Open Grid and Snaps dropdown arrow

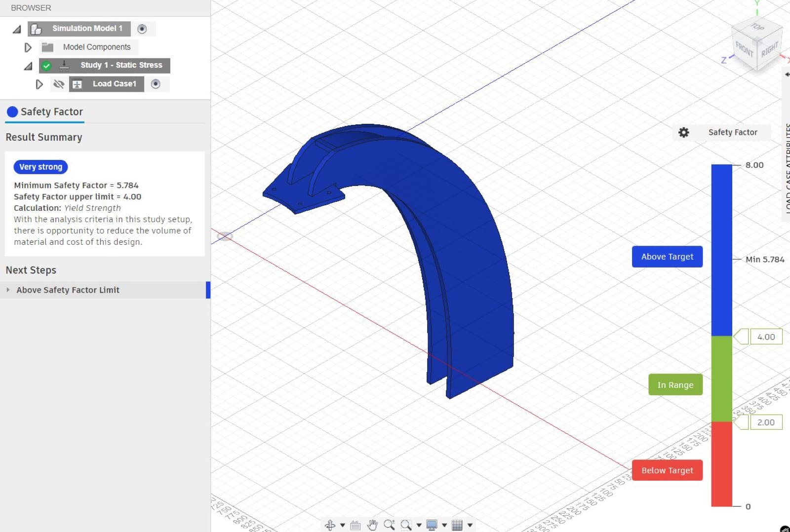click(x=470, y=525)
